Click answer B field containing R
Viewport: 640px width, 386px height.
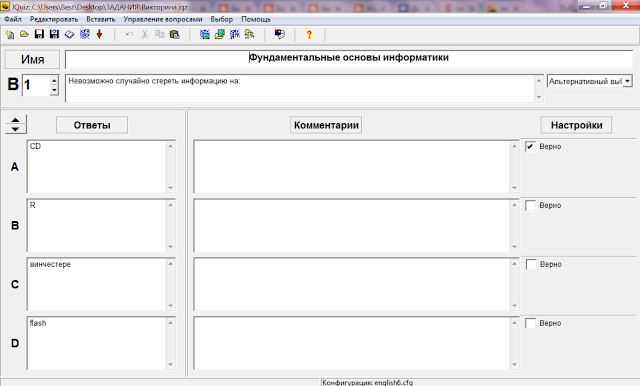coord(97,225)
